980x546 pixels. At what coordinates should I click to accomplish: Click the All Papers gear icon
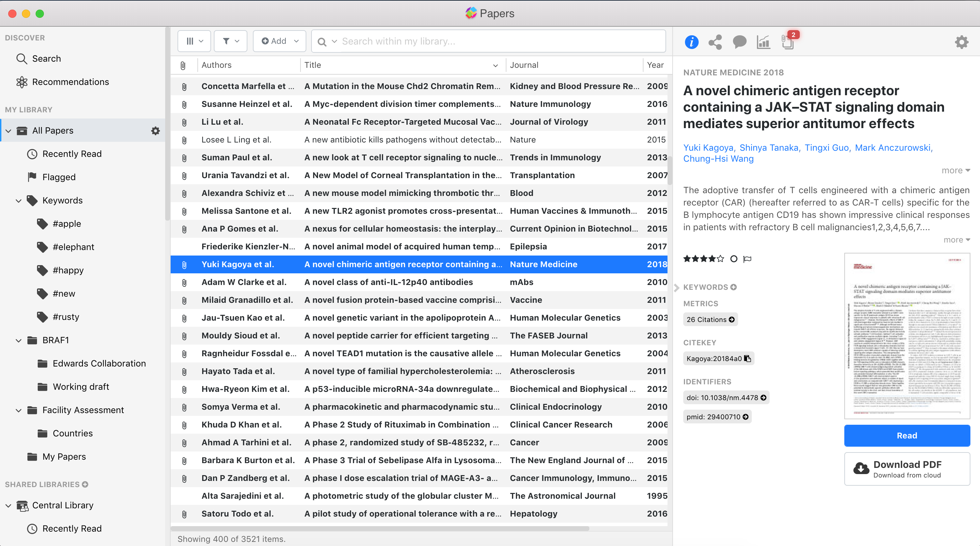coord(155,131)
